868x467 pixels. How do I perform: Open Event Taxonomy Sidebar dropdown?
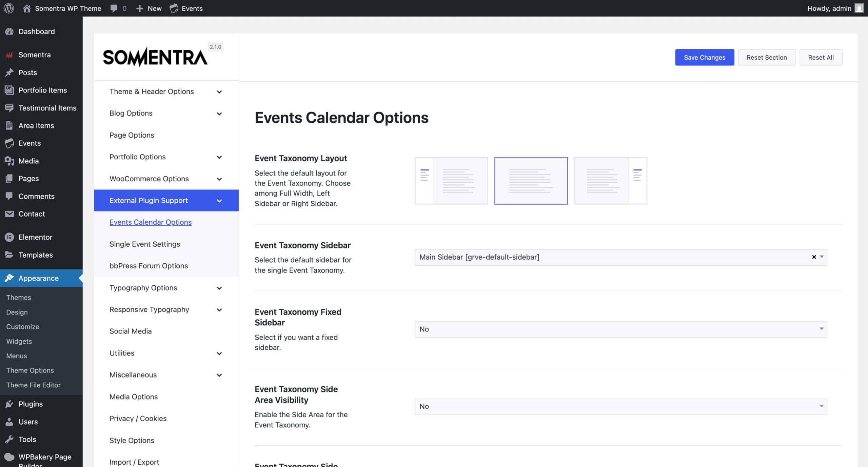621,257
